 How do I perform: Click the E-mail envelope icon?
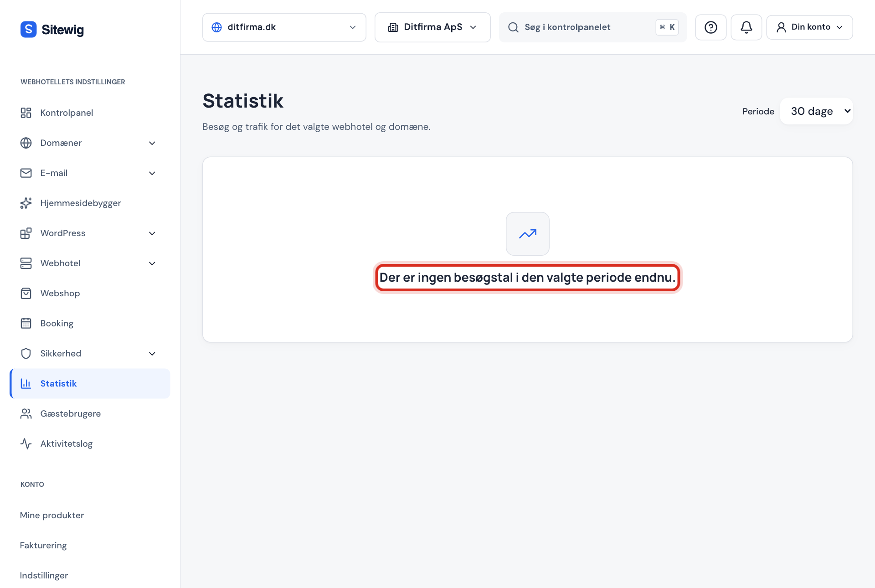click(26, 173)
